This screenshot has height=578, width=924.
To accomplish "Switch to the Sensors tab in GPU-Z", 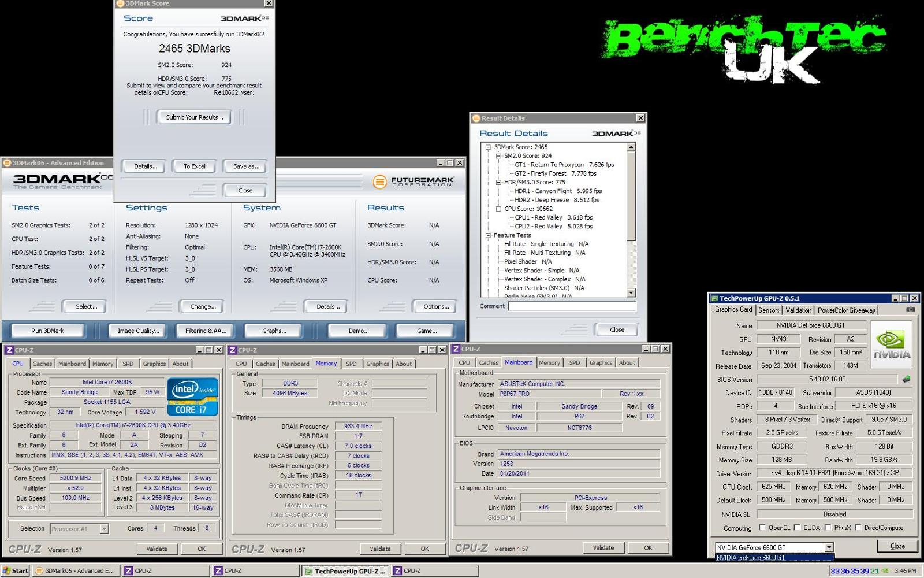I will 769,310.
